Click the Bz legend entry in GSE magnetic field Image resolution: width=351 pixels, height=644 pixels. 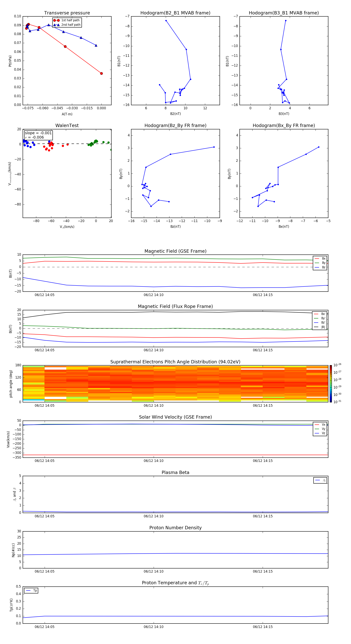click(x=320, y=267)
